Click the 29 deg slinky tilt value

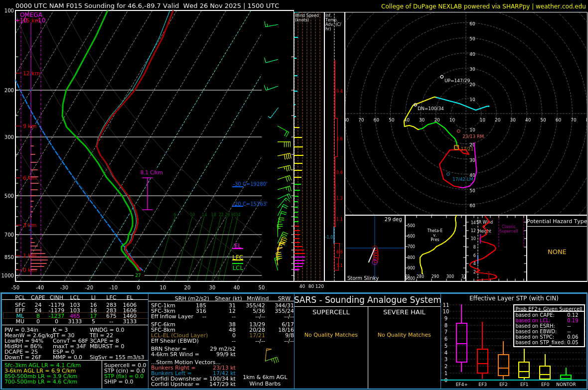coord(393,219)
